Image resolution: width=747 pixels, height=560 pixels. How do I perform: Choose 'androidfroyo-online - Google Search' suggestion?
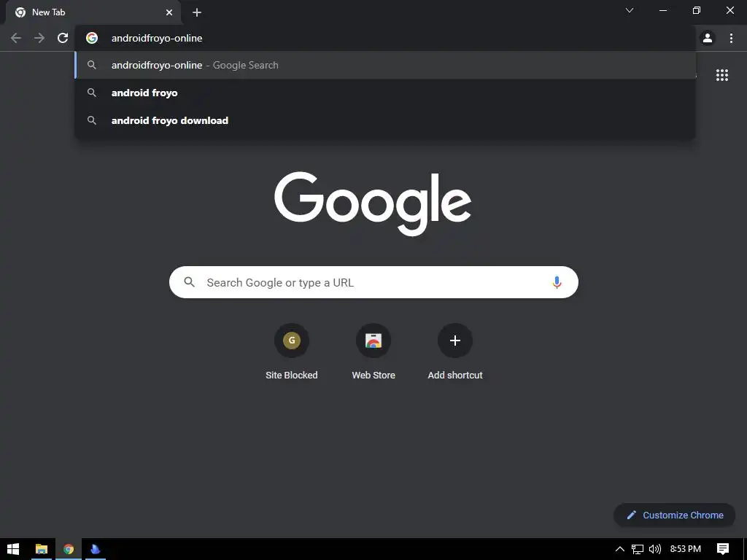[x=385, y=65]
